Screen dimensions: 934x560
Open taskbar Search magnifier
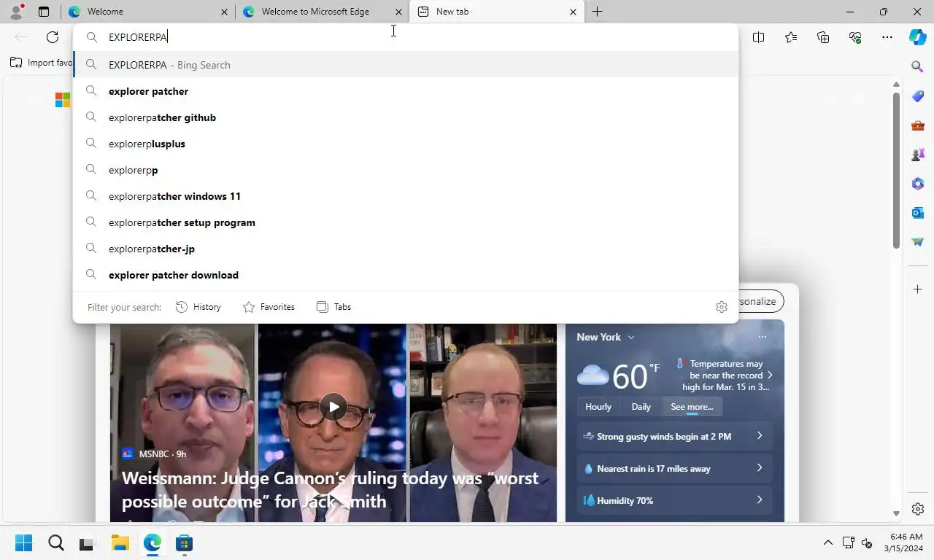point(56,543)
